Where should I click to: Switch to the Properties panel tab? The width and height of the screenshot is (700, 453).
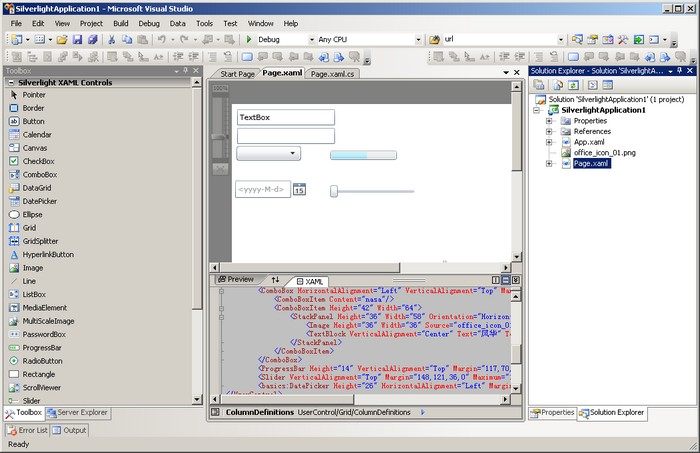[553, 413]
